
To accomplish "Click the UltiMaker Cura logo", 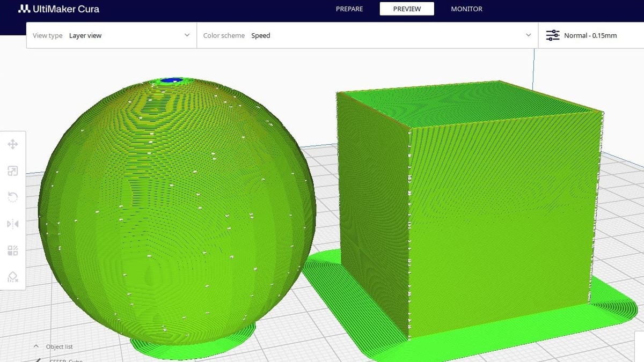I will (x=58, y=9).
